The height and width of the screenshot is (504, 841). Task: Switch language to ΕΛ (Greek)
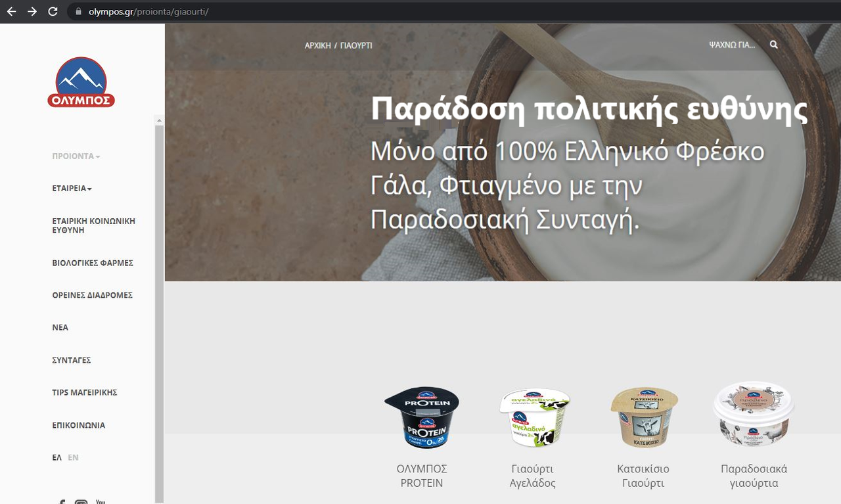pos(57,457)
